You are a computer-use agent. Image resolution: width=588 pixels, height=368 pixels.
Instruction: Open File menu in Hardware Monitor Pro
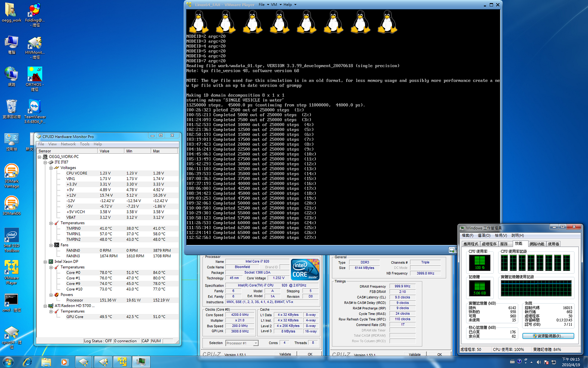click(41, 144)
